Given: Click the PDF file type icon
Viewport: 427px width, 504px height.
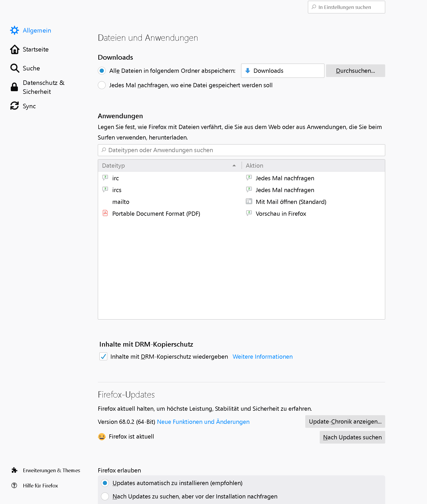Looking at the screenshot, I should 105,213.
